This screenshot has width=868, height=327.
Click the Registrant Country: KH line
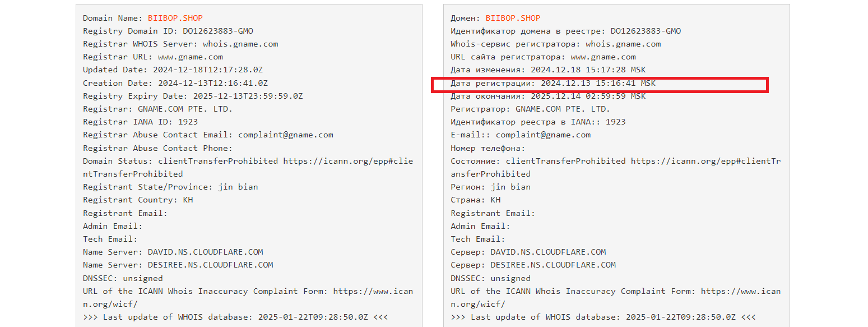pos(138,200)
